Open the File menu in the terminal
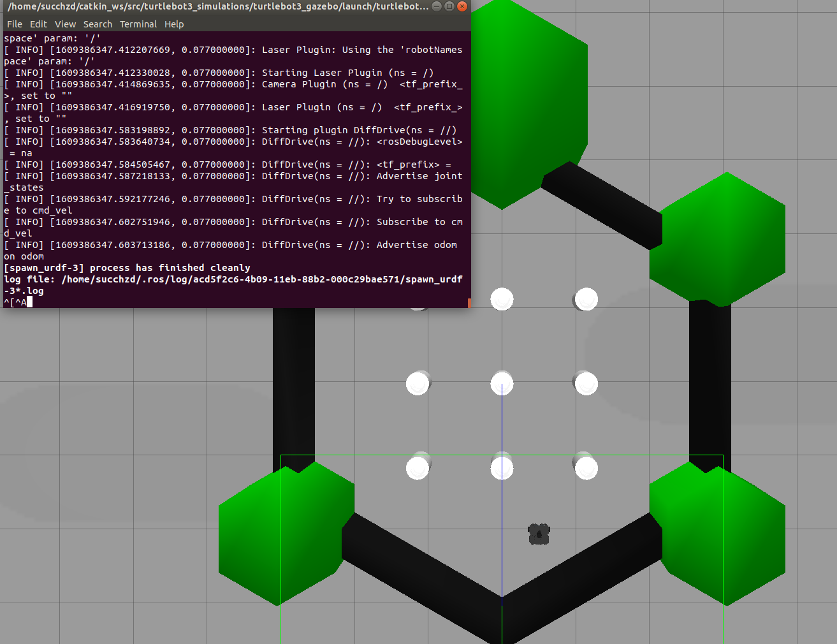The width and height of the screenshot is (837, 644). (x=15, y=24)
